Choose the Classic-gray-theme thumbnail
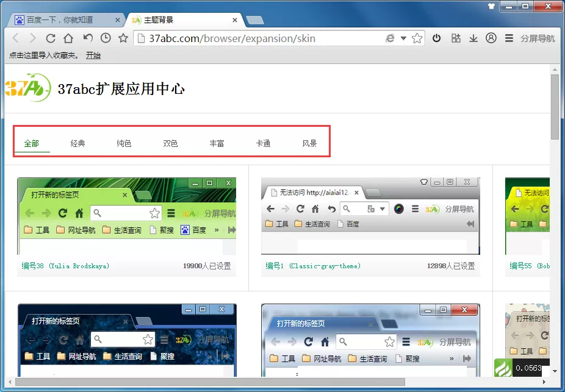The height and width of the screenshot is (392, 565). point(370,216)
